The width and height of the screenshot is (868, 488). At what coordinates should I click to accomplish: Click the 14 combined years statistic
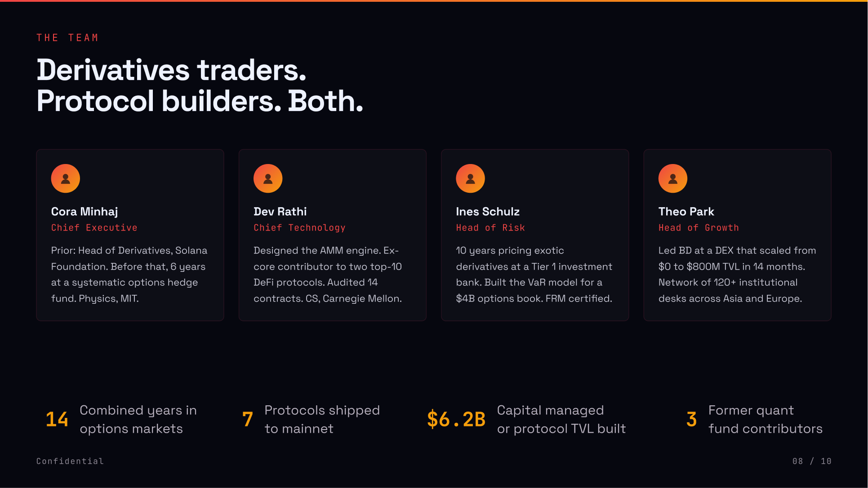click(57, 419)
